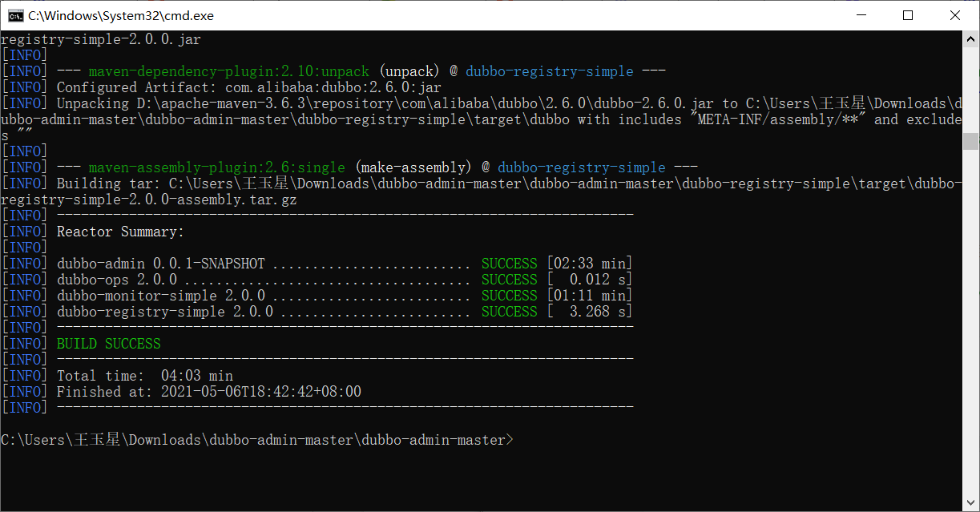
Task: Click the [01:11 min] duration
Action: tap(590, 296)
